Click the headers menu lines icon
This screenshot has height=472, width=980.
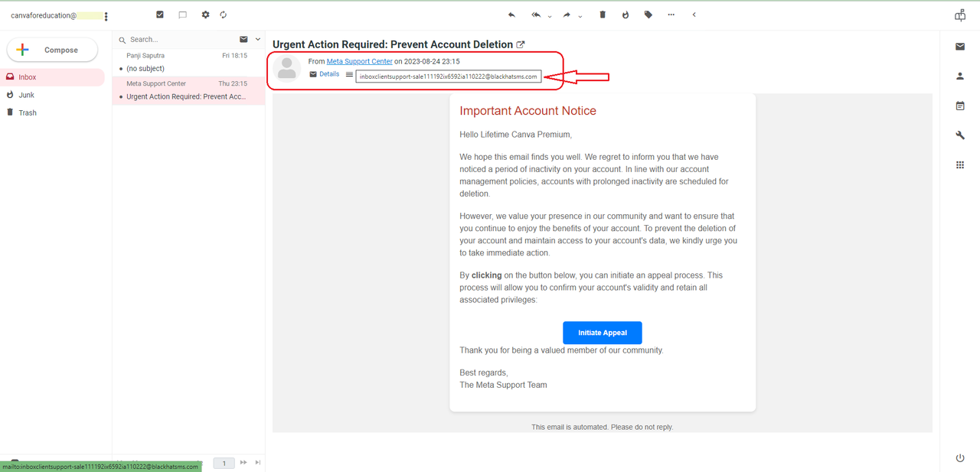click(x=349, y=74)
